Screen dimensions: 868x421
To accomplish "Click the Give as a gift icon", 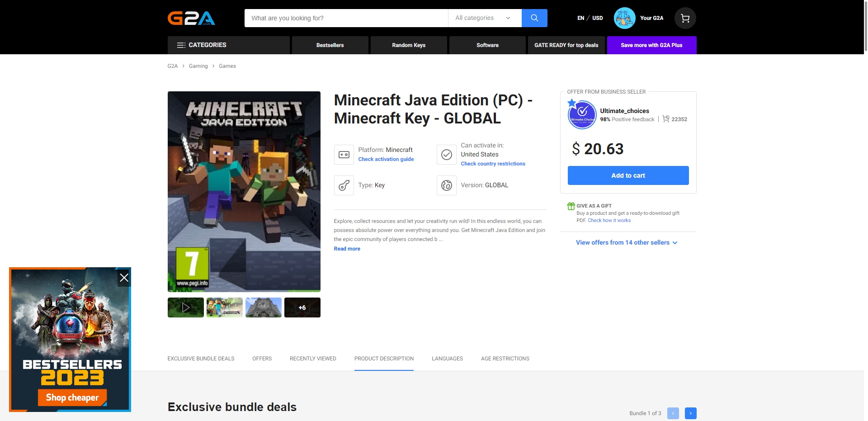I will pyautogui.click(x=571, y=206).
